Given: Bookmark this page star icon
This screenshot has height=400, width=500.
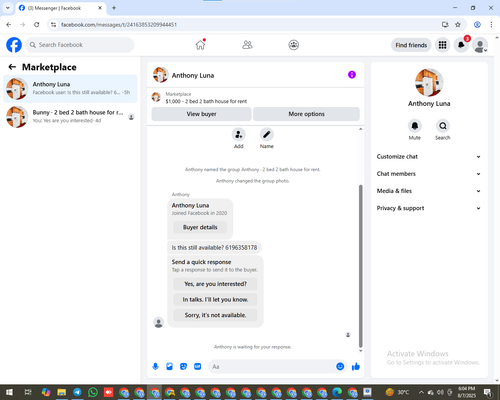Looking at the screenshot, I should coord(458,25).
